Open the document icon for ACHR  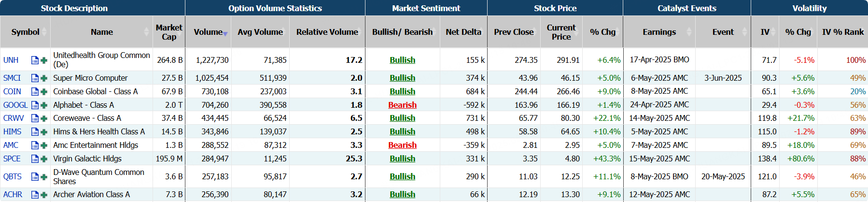point(35,195)
